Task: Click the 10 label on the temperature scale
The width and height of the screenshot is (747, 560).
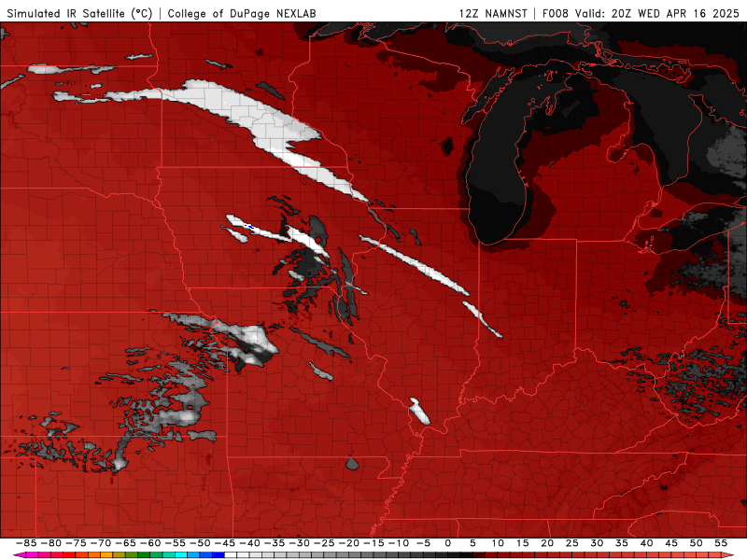Action: [x=498, y=543]
